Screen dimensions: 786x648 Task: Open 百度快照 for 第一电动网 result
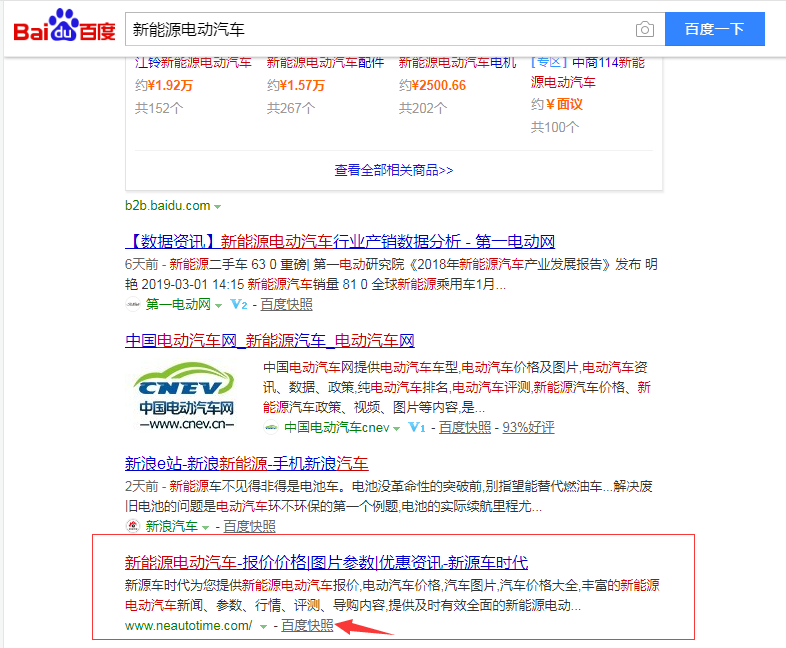coord(286,304)
